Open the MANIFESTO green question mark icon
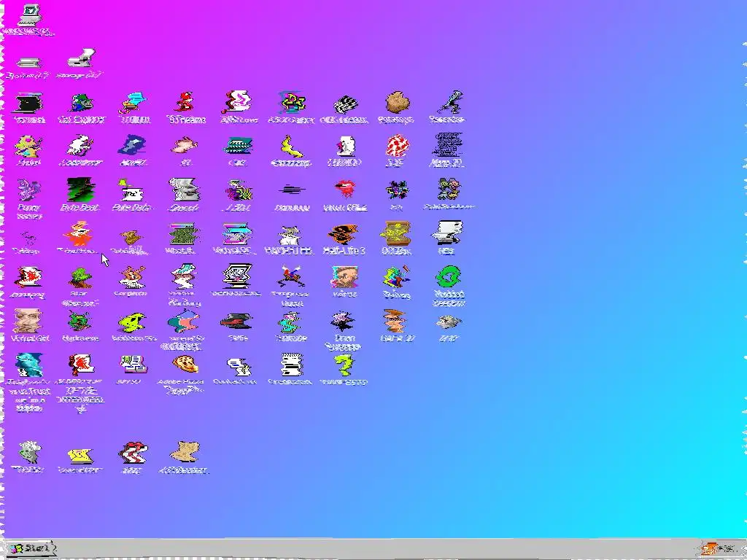The height and width of the screenshot is (560, 747). click(x=344, y=365)
